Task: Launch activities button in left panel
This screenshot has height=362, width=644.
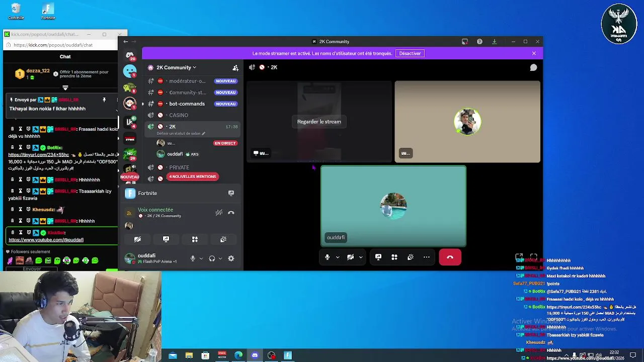Action: pyautogui.click(x=195, y=239)
